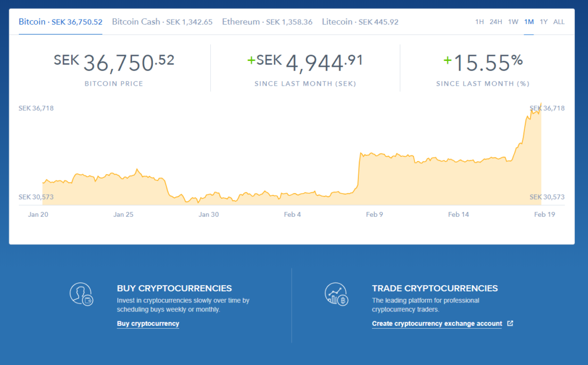The height and width of the screenshot is (365, 588).
Task: Select the 1W range
Action: 513,21
